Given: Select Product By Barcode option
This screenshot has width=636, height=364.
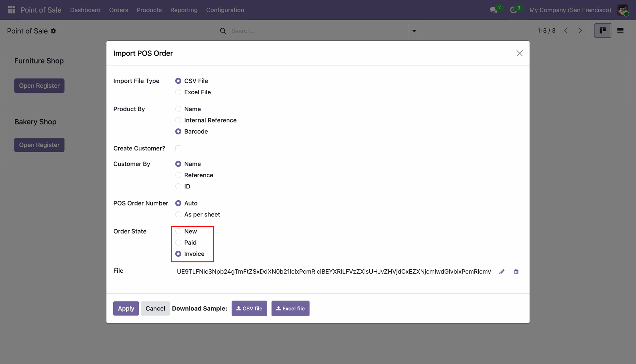Looking at the screenshot, I should pyautogui.click(x=178, y=131).
